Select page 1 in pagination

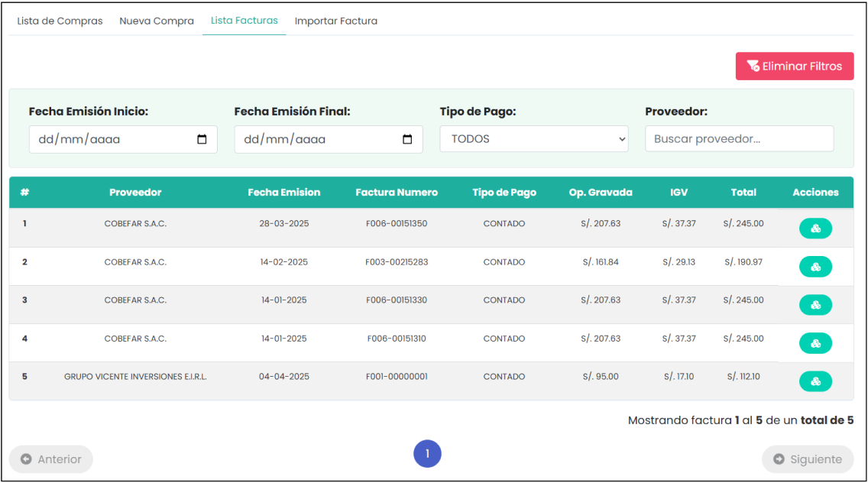pos(427,454)
